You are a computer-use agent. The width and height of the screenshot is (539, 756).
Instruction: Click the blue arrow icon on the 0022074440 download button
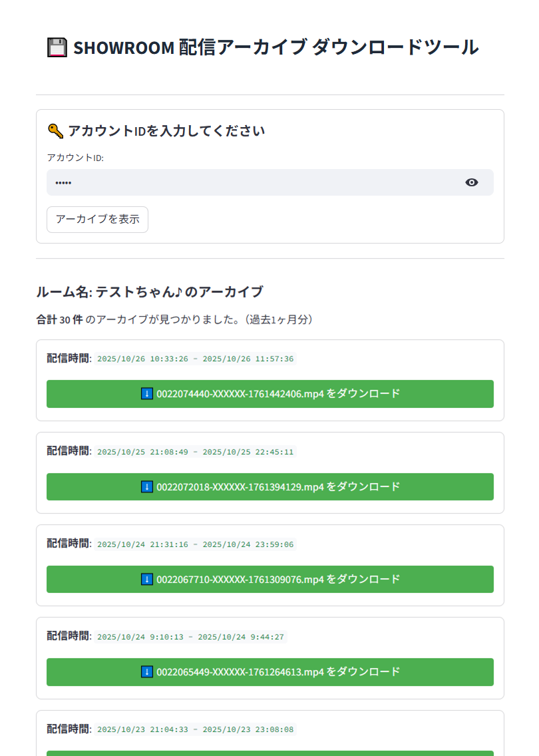(147, 393)
